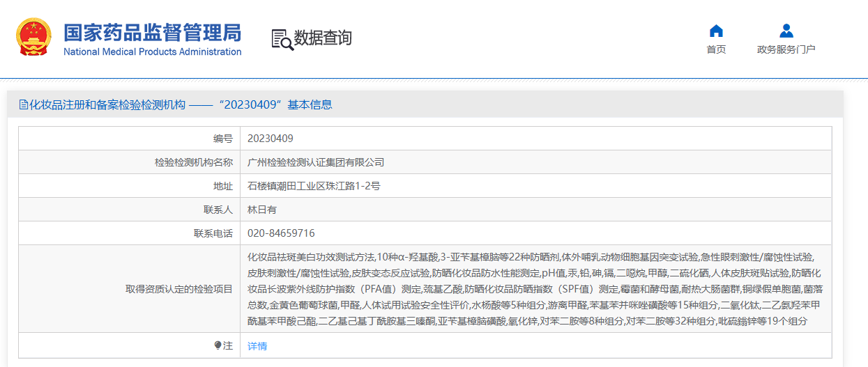This screenshot has width=868, height=367.
Task: Click National Medical Products Administration English subtitle
Action: point(152,52)
